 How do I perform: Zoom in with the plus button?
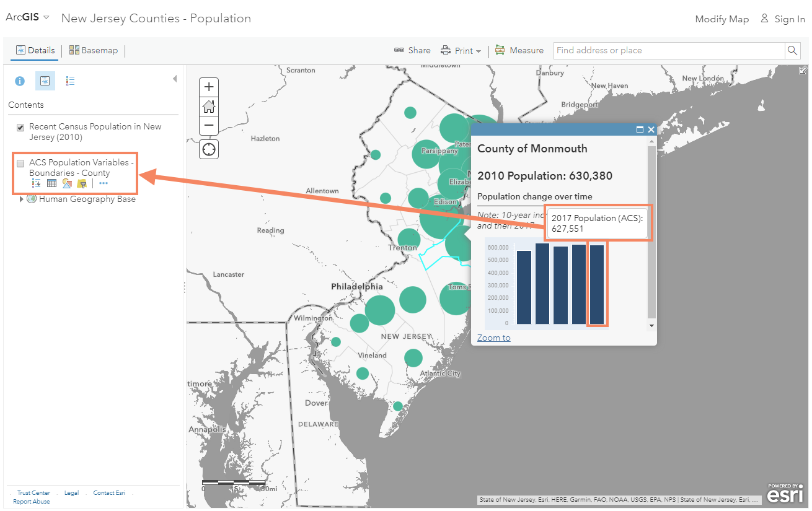209,87
